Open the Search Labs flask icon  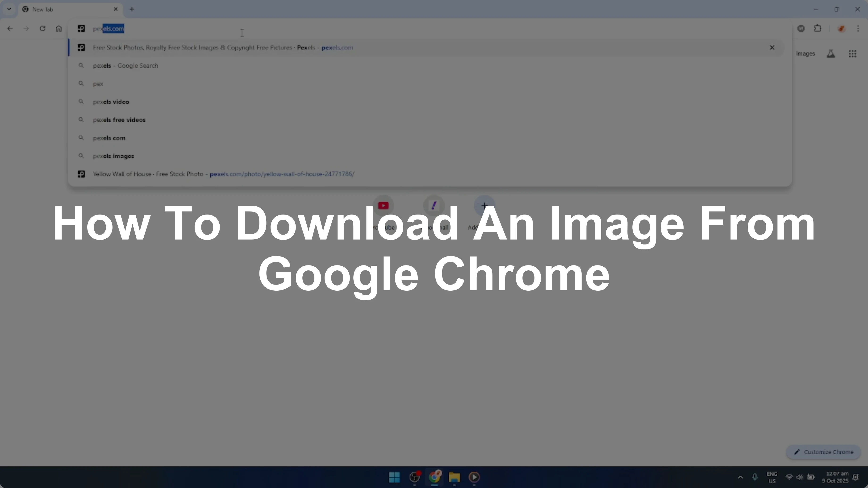pyautogui.click(x=830, y=54)
